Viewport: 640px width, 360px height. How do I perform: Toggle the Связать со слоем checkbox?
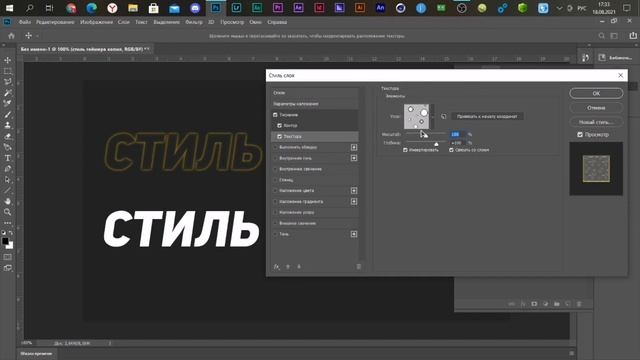[x=451, y=150]
